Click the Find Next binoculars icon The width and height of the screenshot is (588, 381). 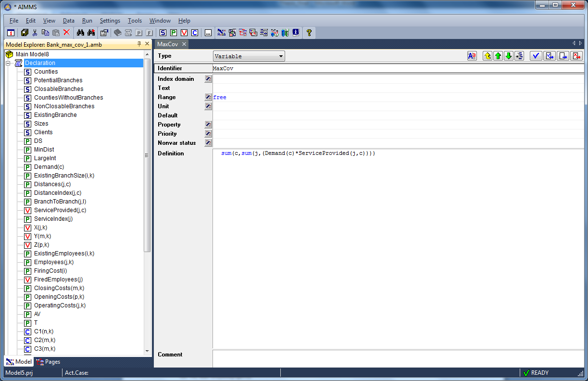pos(91,33)
